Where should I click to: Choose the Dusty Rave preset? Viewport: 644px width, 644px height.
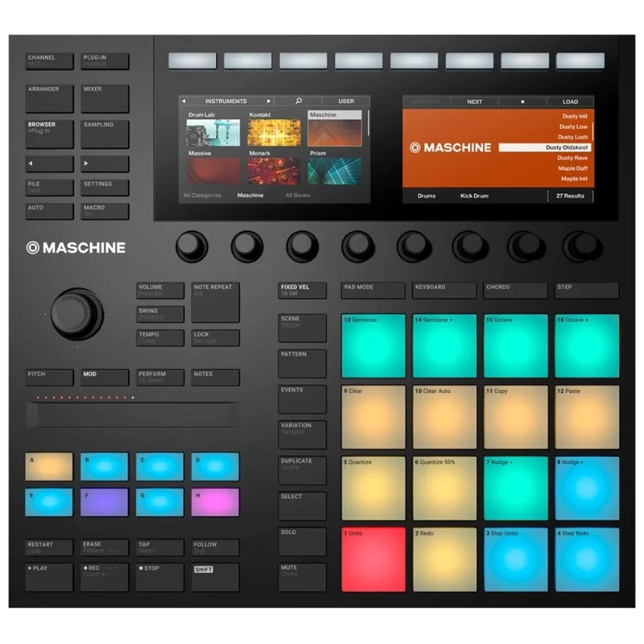pos(572,158)
